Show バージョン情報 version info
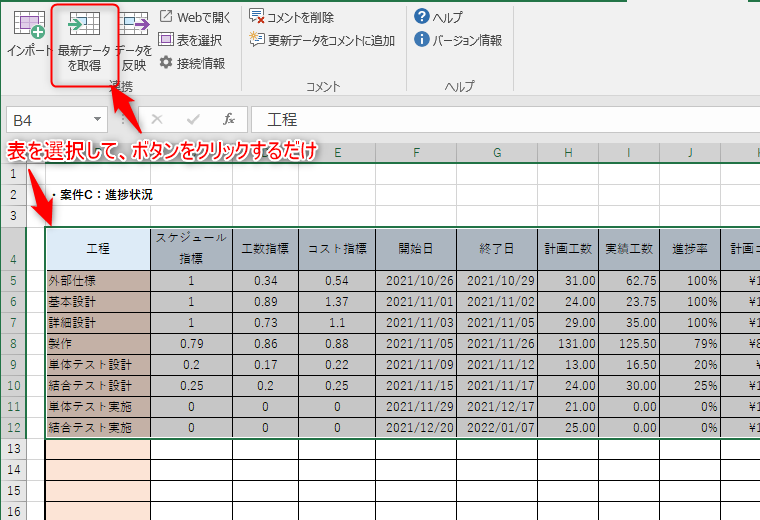 [458, 40]
